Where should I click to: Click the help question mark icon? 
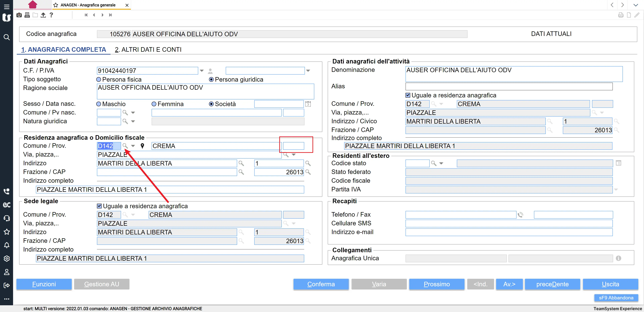coord(51,15)
